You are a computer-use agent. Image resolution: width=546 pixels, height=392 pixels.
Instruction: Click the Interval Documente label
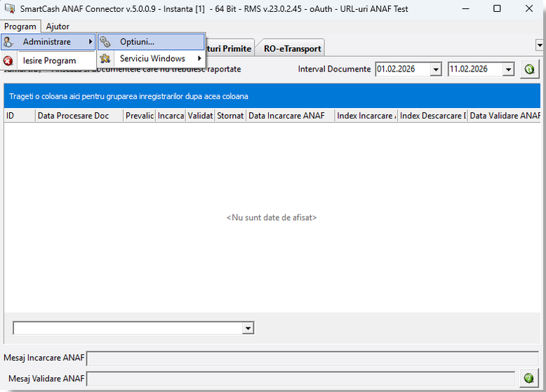(x=334, y=69)
